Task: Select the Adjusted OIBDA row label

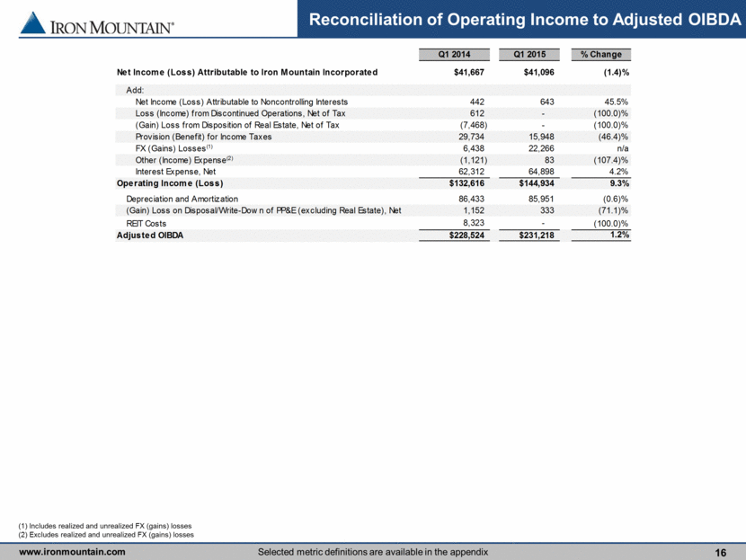Action: point(150,235)
